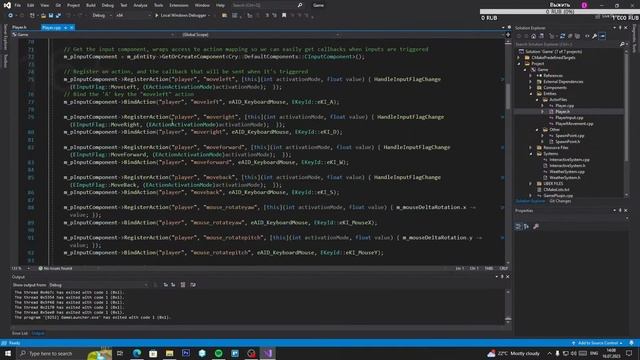
Task: Select PlayerMovement.cpp in Solution Explorer
Action: [x=574, y=124]
